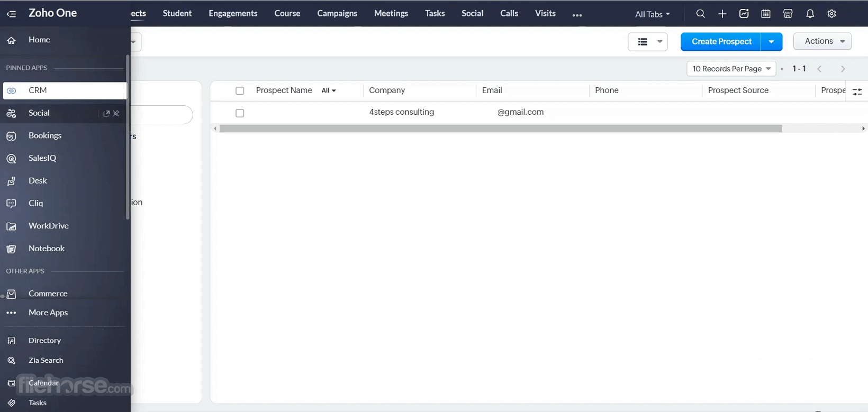Viewport: 868px width, 412px height.
Task: Open the Actions dropdown
Action: point(822,41)
